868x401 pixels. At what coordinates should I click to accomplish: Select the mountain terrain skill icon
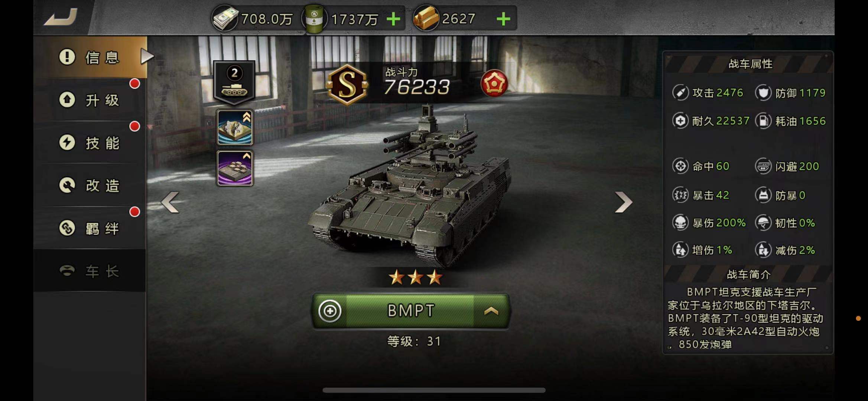coord(235,127)
